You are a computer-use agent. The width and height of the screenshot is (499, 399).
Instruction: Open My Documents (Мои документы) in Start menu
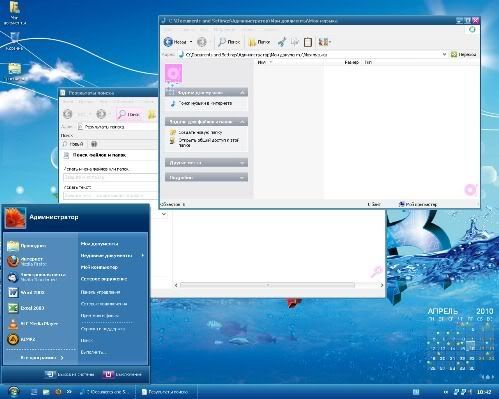(99, 244)
